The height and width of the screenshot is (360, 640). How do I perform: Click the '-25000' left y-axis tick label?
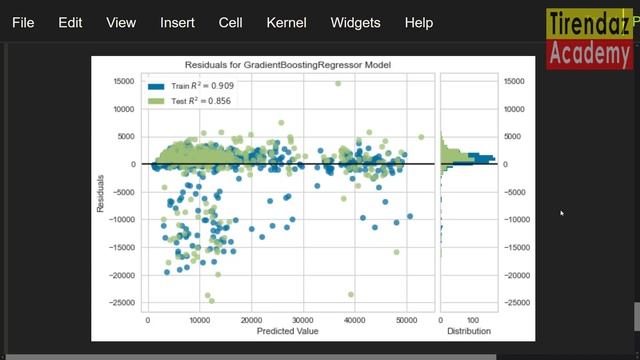[x=122, y=303]
